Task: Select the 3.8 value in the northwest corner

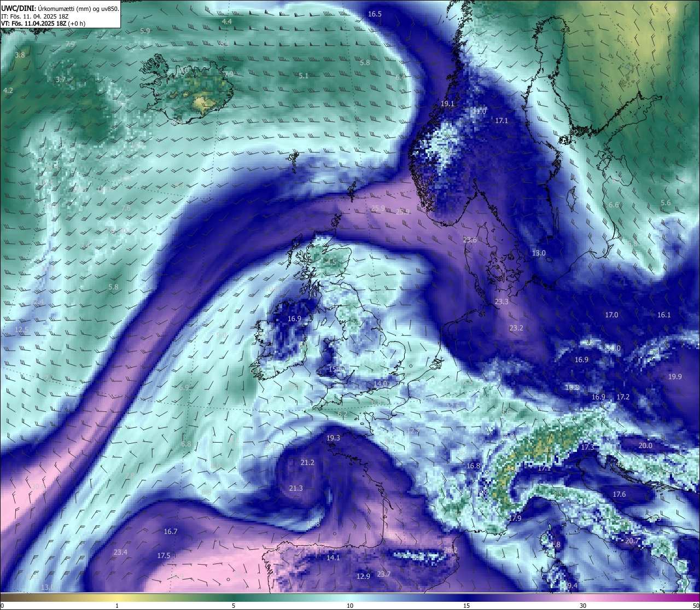Action: (x=20, y=55)
